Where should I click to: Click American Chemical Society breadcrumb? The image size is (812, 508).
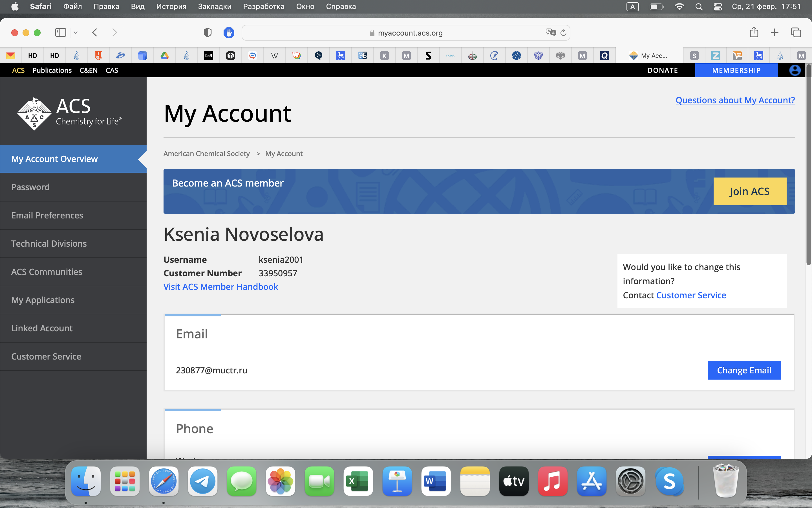point(206,154)
